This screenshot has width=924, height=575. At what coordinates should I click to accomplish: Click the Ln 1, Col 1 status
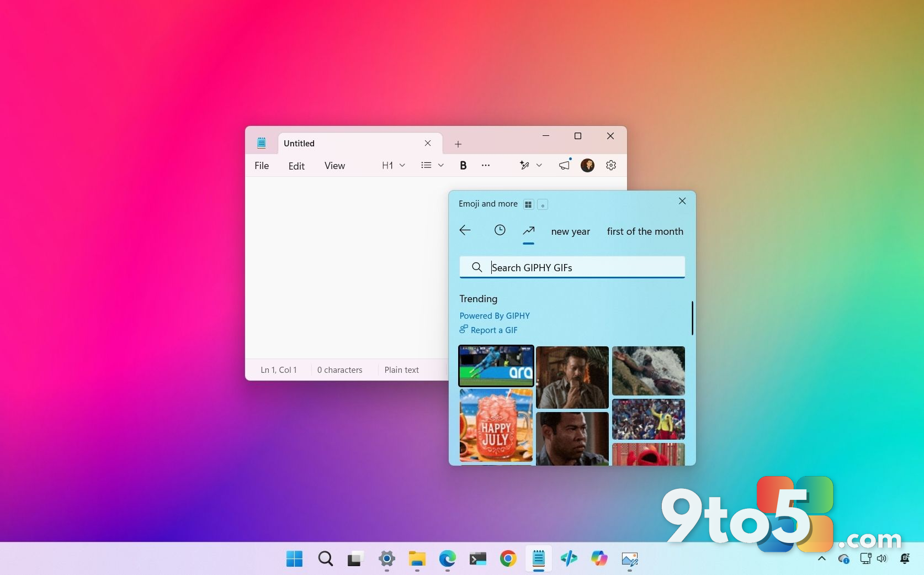coord(279,370)
